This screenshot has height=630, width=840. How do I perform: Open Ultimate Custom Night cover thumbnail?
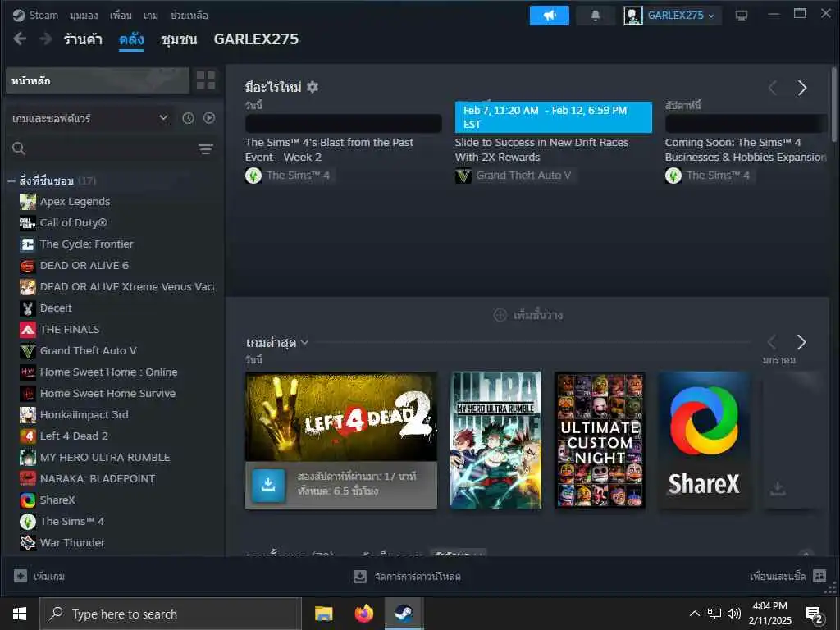pos(600,440)
